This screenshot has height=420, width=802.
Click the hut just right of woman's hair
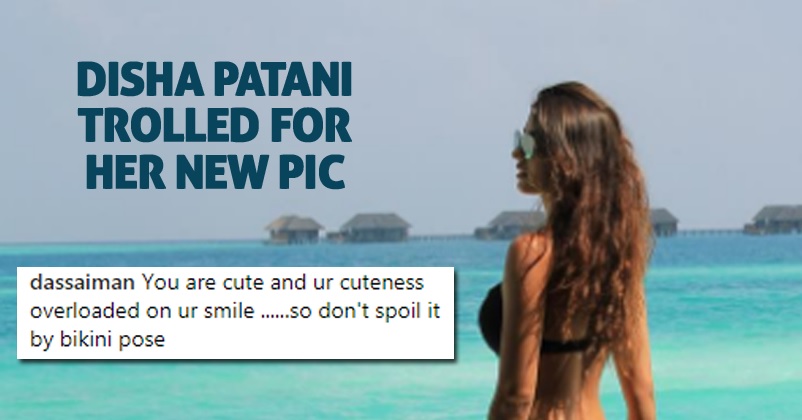click(664, 222)
